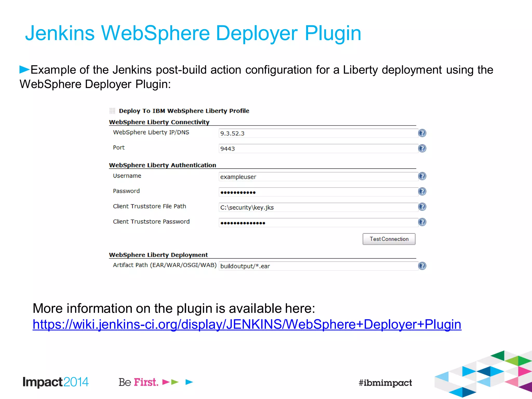532x399 pixels.
Task: Select the WebSphere Liberty Connectivity heading
Action: click(159, 122)
